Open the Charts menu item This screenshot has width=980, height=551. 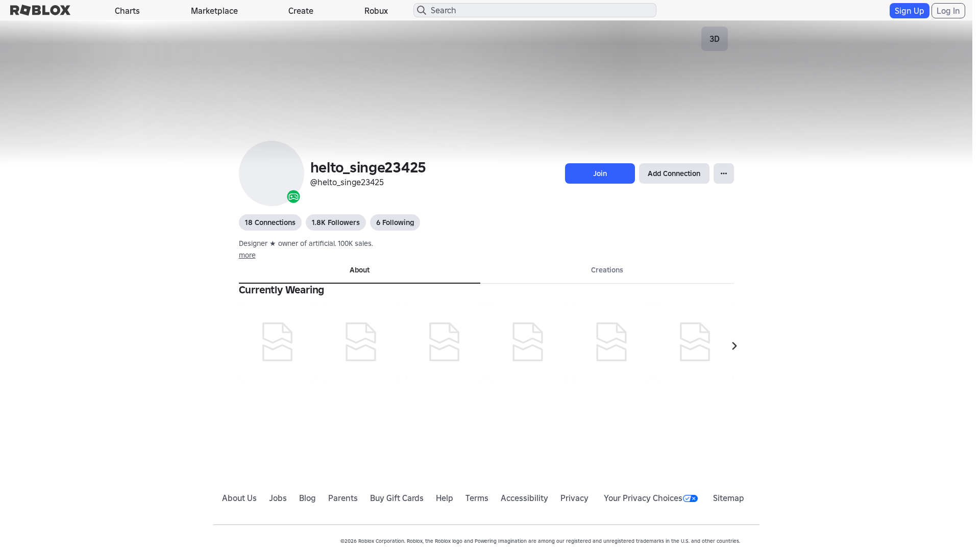tap(127, 11)
